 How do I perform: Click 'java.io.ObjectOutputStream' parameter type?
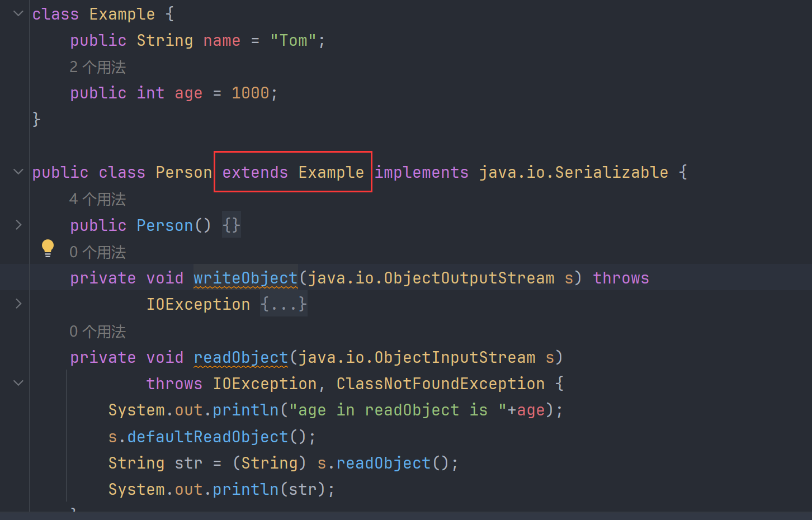point(431,278)
